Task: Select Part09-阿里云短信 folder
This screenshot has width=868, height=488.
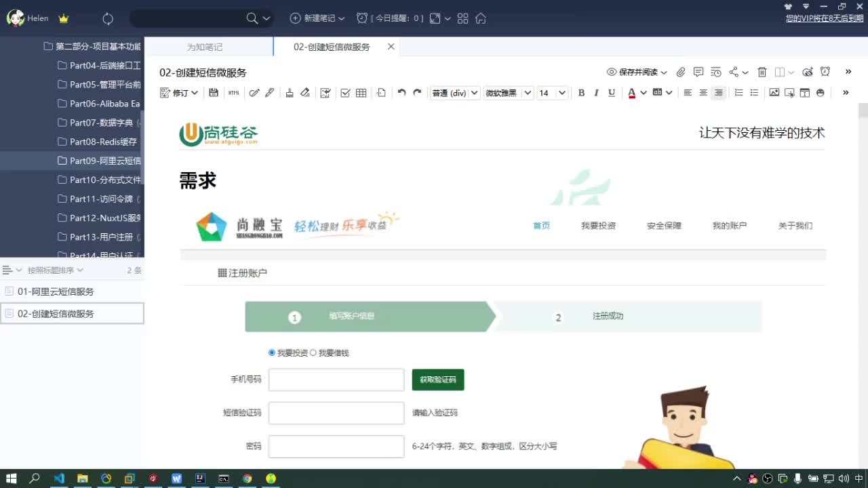Action: (72, 161)
